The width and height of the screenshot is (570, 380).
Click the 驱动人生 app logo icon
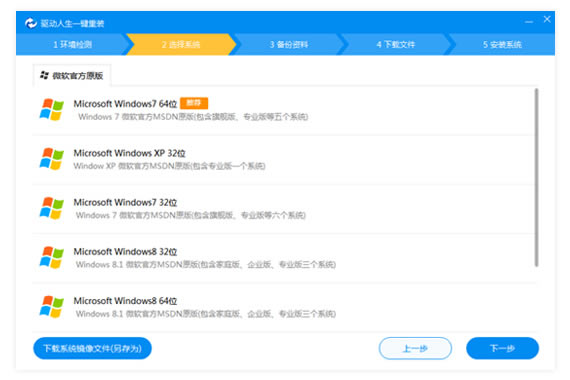(x=31, y=23)
